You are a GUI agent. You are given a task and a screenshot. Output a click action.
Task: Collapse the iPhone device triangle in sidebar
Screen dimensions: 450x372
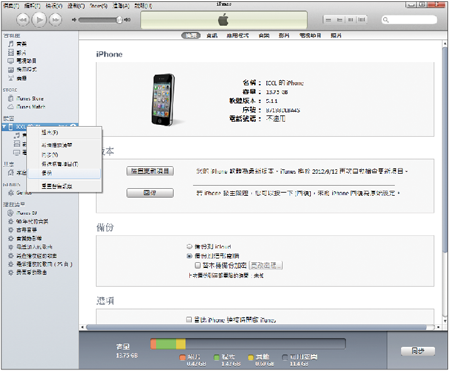click(4, 127)
